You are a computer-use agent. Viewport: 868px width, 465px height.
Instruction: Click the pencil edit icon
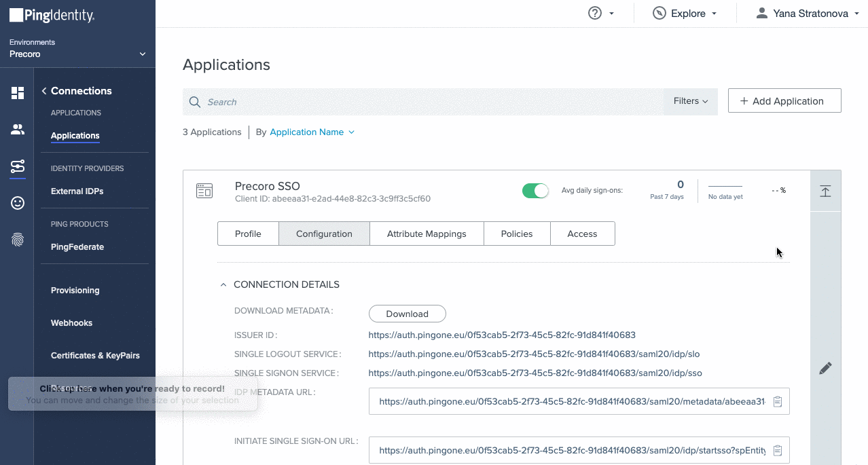(x=825, y=368)
